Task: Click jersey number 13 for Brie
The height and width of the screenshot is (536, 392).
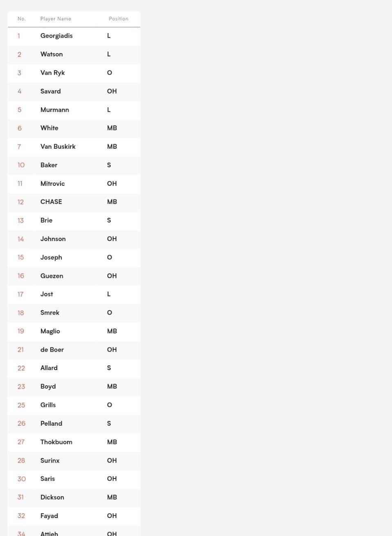Action: [20, 220]
